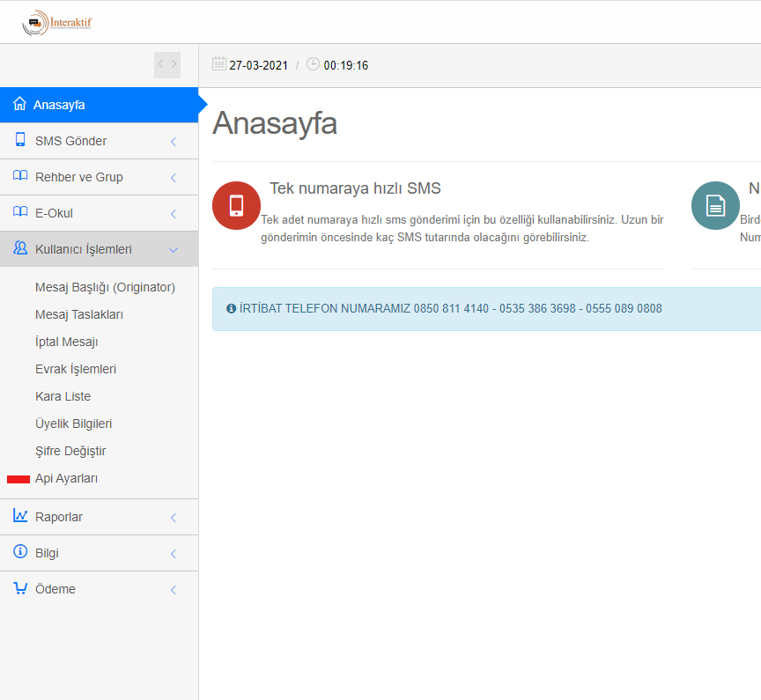Toggle the sidebar collapse arrows button
This screenshot has height=700, width=761.
(x=167, y=64)
